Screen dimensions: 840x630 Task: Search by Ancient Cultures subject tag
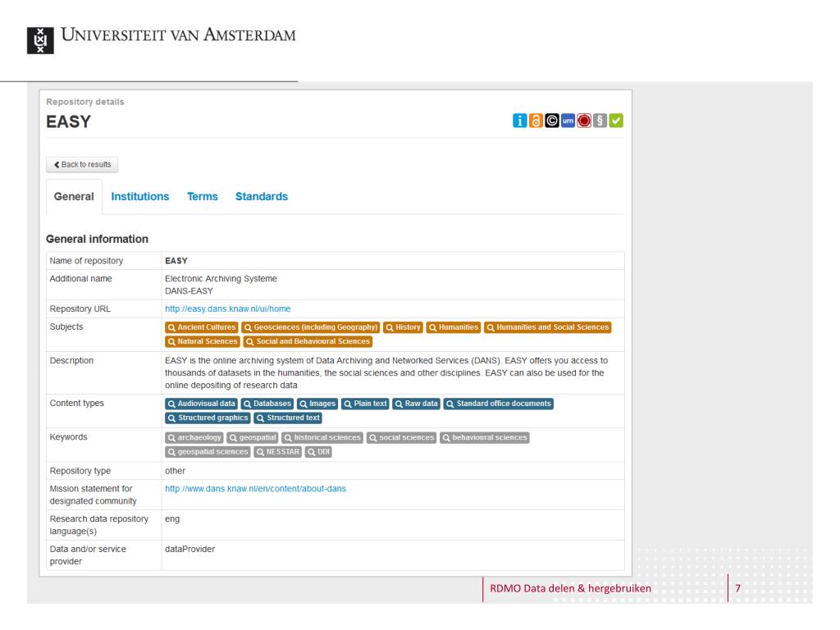click(x=202, y=327)
